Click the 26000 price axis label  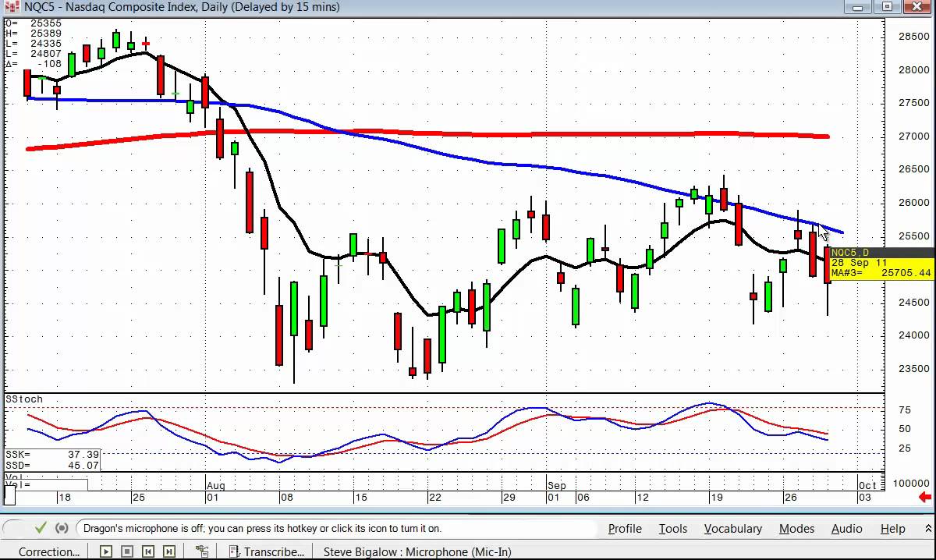[x=913, y=203]
